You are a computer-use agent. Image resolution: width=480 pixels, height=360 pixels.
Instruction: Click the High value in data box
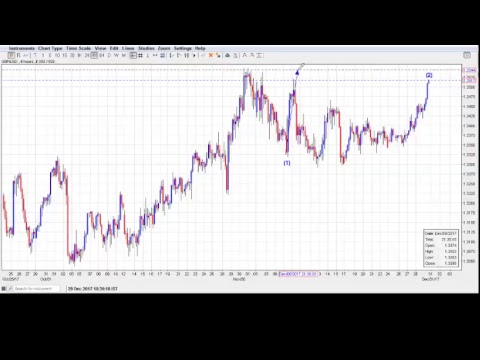point(450,251)
